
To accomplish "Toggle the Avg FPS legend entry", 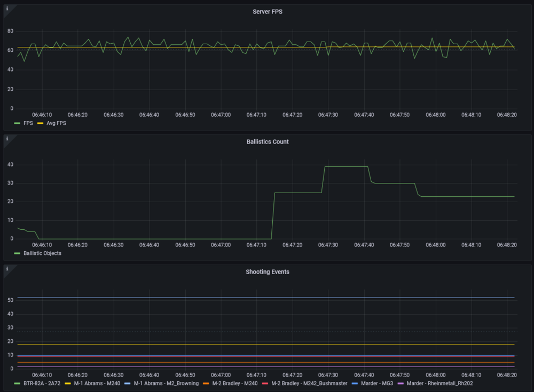I will [56, 123].
